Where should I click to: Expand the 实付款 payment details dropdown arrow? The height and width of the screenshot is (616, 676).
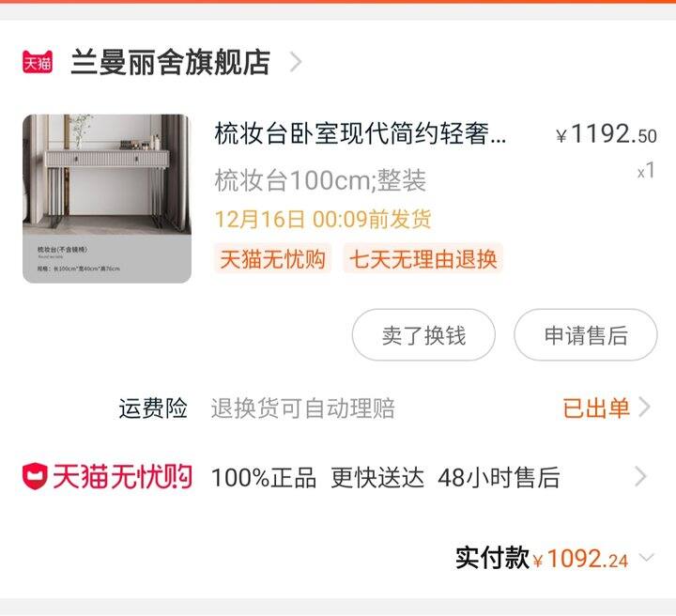point(646,558)
